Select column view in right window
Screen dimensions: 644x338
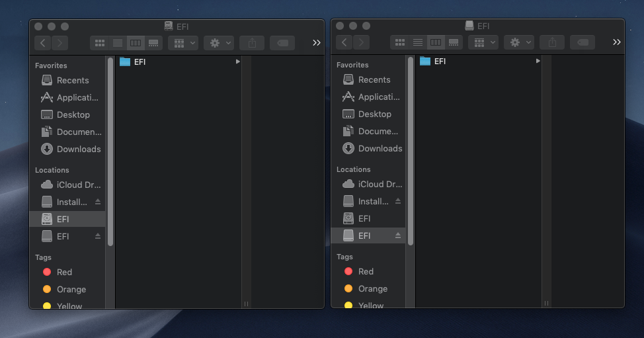pos(436,42)
